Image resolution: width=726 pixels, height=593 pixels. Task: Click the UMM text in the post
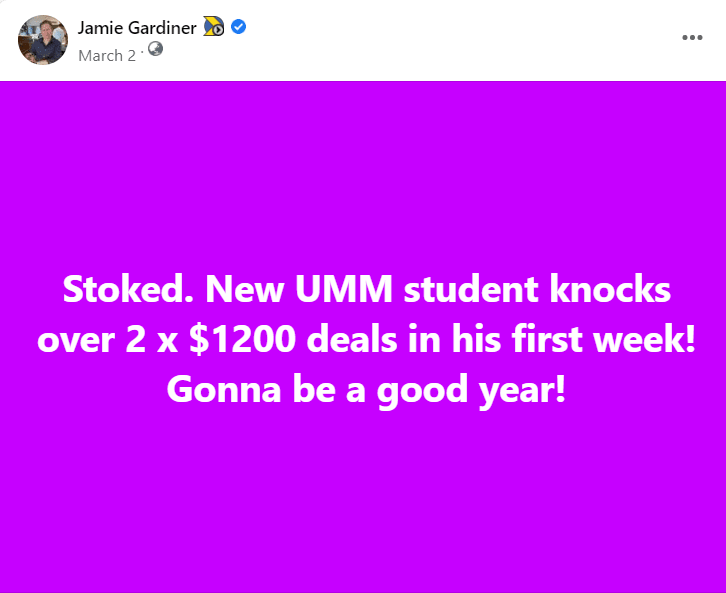pos(344,289)
